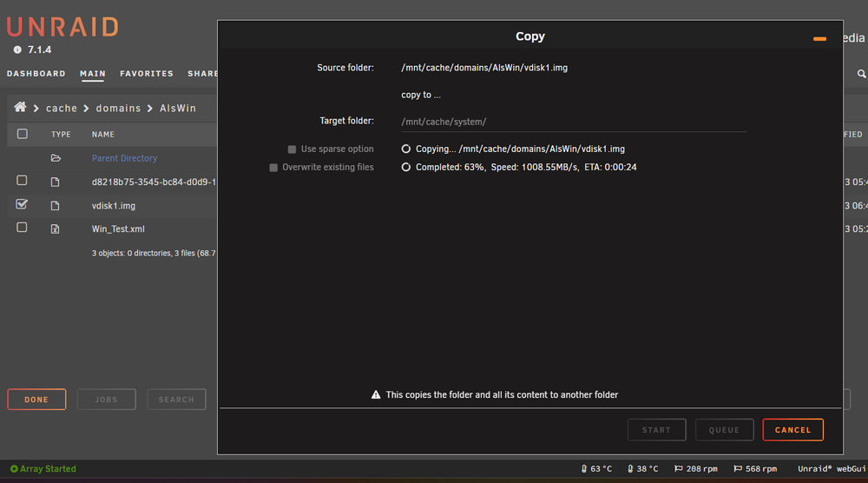Click the chevron before domains in the breadcrumb
This screenshot has height=483, width=868.
click(86, 109)
